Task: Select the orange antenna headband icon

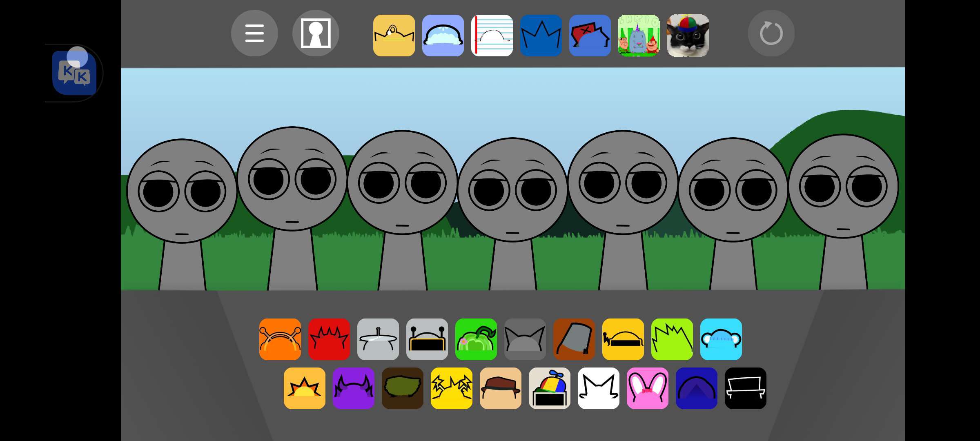Action: coord(280,339)
